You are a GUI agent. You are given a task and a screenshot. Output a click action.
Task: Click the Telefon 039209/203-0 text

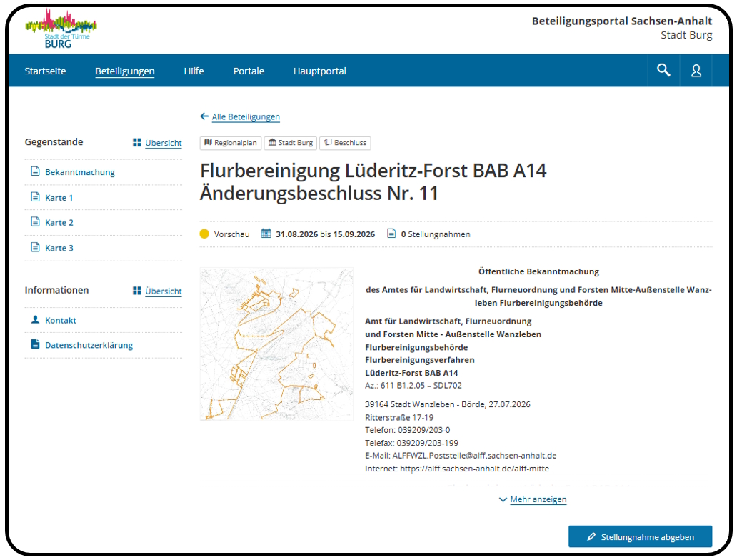click(408, 430)
